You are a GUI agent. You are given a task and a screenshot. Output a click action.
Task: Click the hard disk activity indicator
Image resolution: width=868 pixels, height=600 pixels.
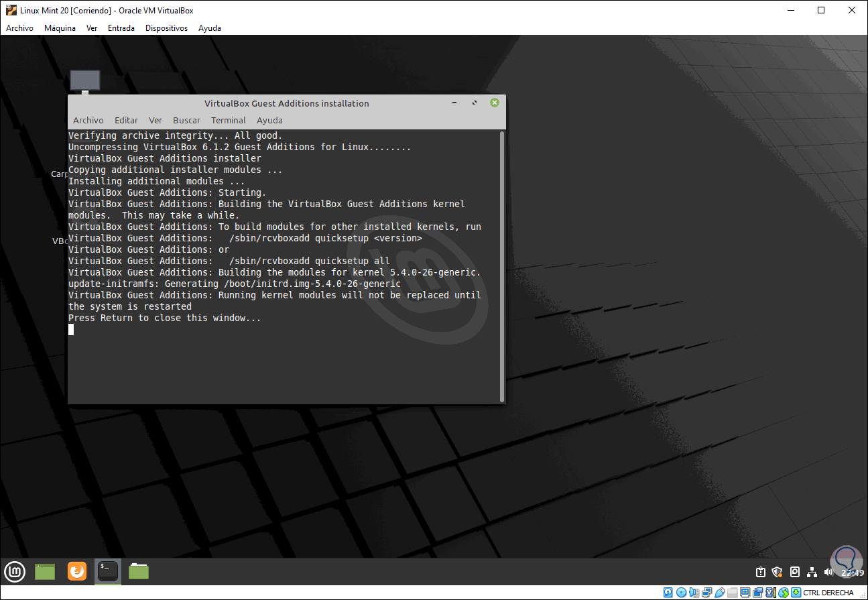(x=668, y=593)
